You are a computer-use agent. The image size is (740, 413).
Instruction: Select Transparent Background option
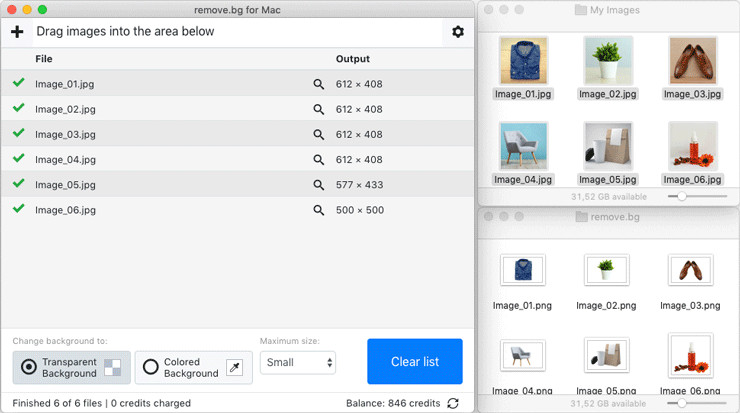click(72, 367)
